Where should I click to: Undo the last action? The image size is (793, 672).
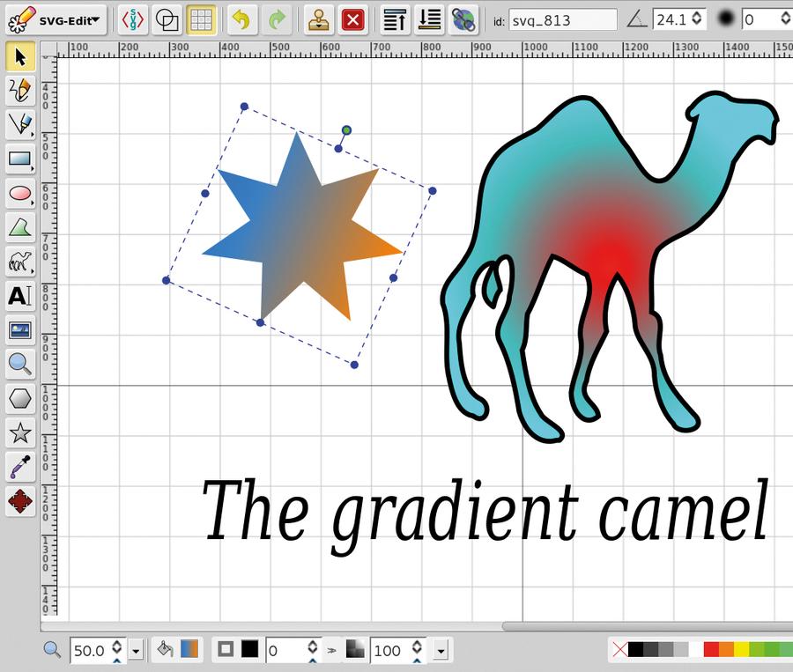point(241,20)
